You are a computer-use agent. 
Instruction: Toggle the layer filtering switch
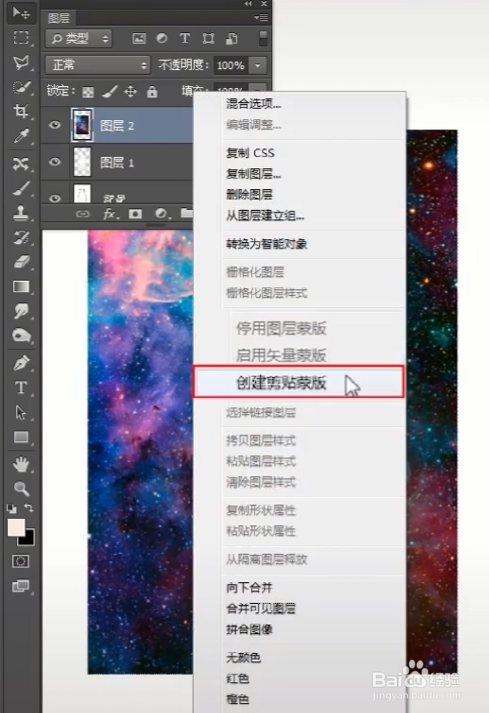263,38
